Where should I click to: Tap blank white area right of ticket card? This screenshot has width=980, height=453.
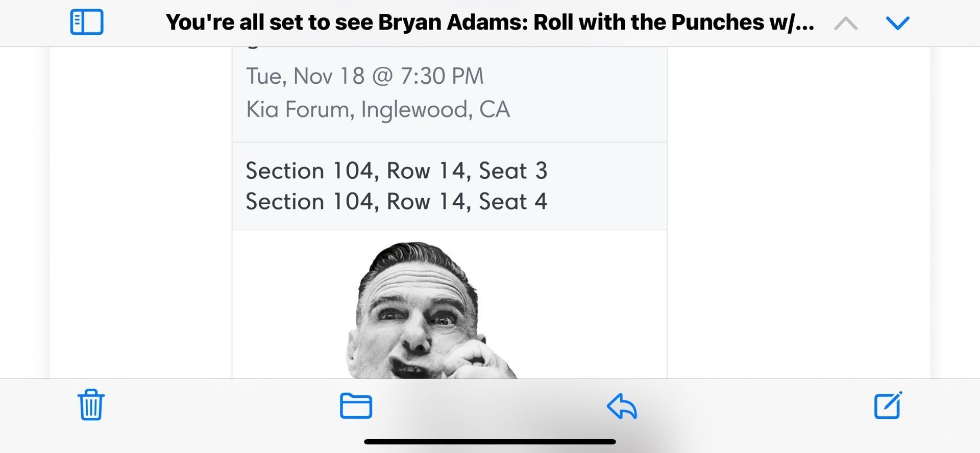796,214
